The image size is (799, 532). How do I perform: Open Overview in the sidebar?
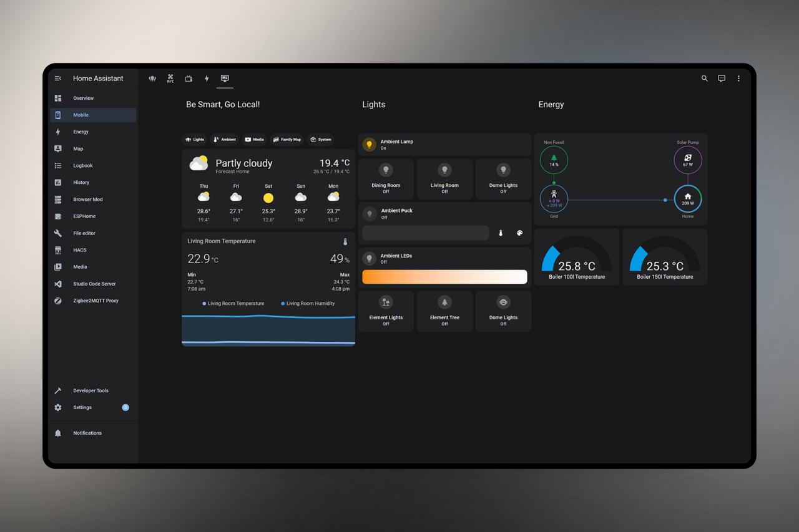pyautogui.click(x=93, y=98)
